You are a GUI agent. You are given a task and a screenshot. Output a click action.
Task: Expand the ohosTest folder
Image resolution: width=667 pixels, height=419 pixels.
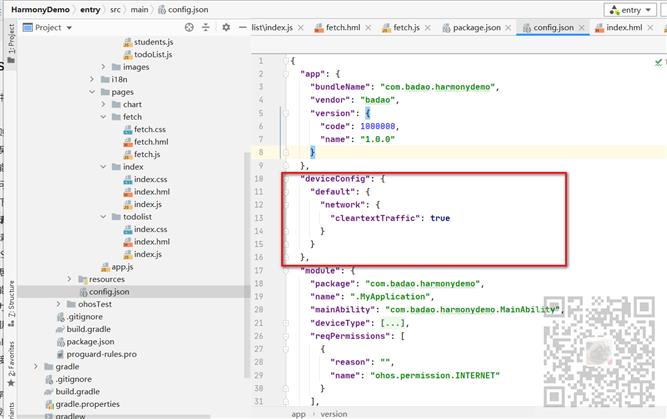[59, 304]
